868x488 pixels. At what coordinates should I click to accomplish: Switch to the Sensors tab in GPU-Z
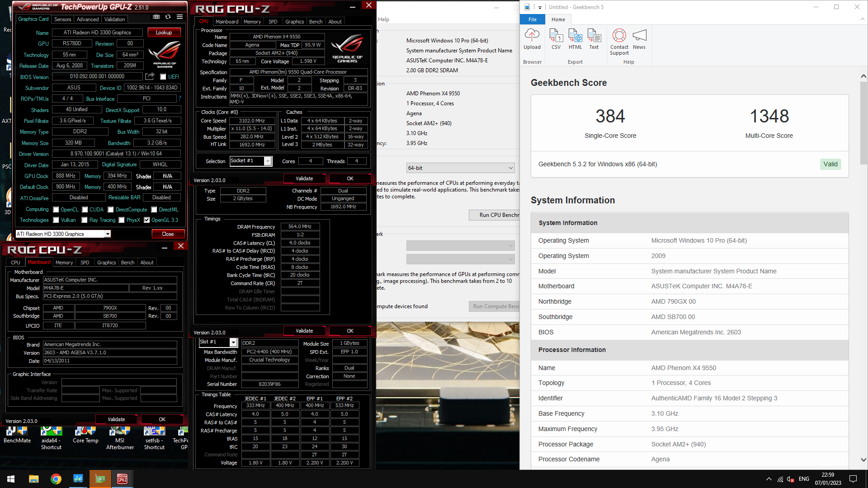[62, 19]
